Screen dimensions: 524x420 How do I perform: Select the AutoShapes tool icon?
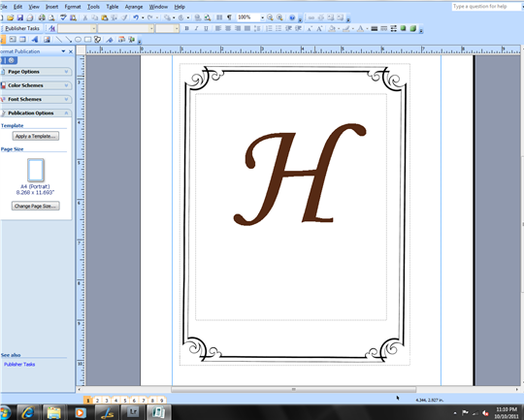(97, 40)
